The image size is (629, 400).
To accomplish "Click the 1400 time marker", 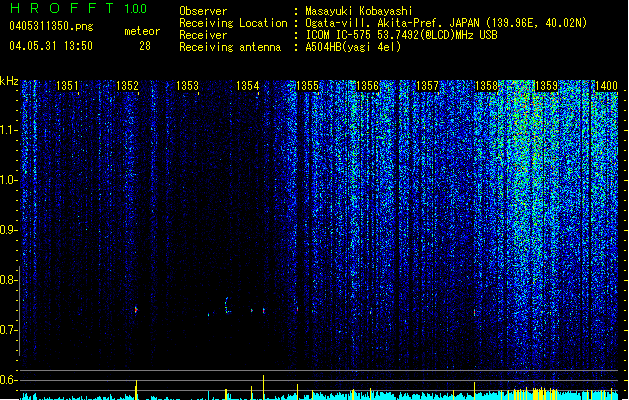I will pyautogui.click(x=607, y=86).
